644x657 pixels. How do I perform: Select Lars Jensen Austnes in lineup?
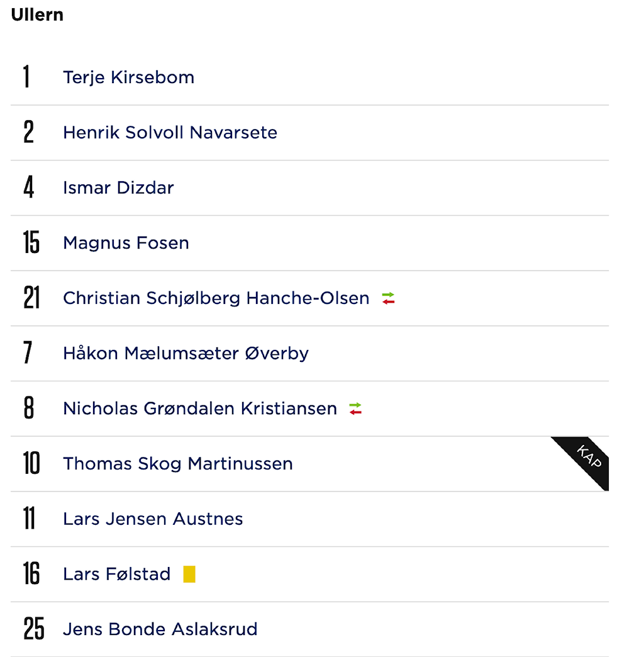(x=153, y=519)
